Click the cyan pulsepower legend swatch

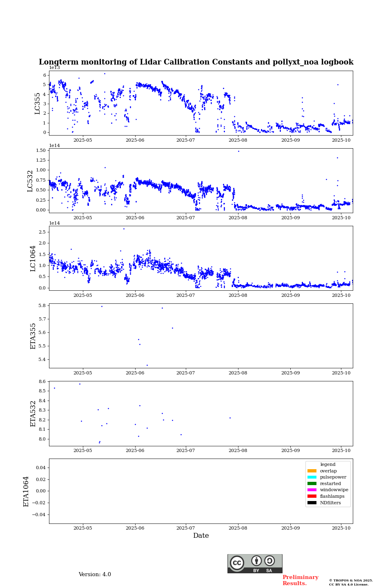point(312,477)
